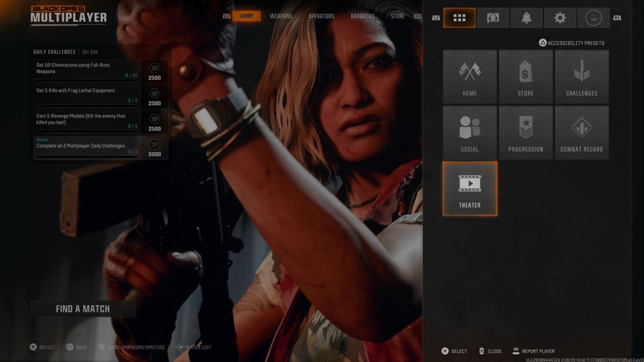644x362 pixels.
Task: Open the settings gear tab
Action: point(560,18)
